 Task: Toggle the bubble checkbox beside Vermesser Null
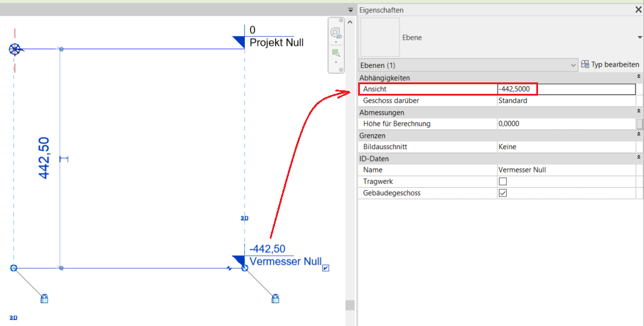(x=326, y=268)
